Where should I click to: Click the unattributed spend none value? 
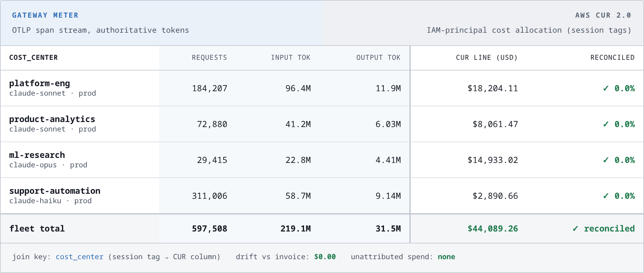pos(446,257)
